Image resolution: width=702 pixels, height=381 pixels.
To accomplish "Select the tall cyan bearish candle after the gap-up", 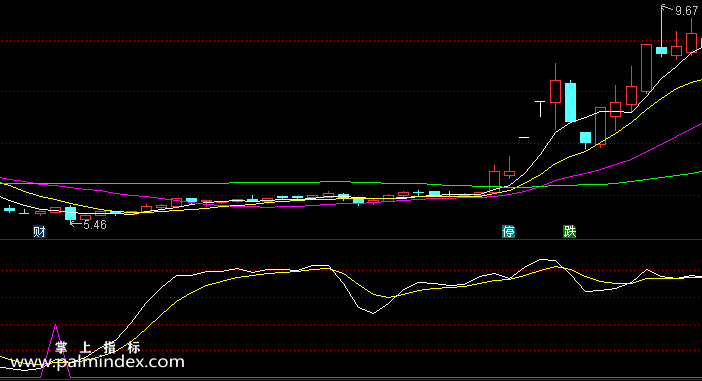I will pyautogui.click(x=570, y=102).
